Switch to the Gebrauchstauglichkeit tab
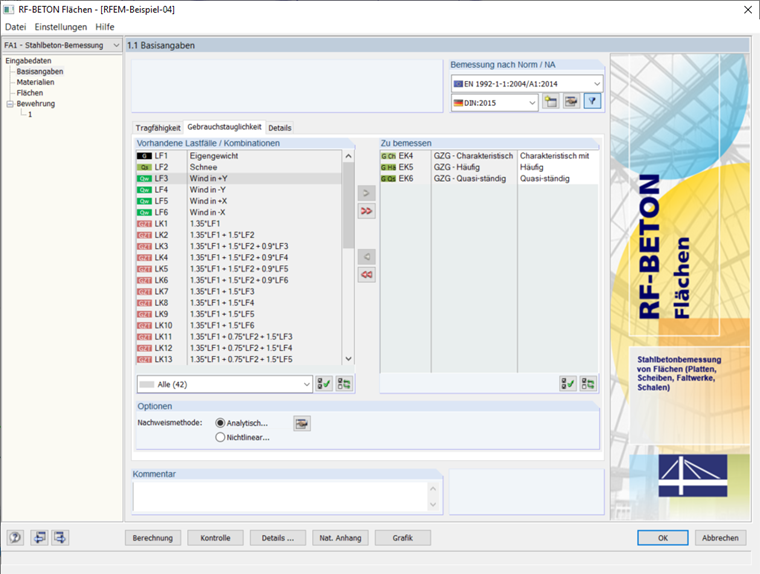The height and width of the screenshot is (574, 760). 224,127
